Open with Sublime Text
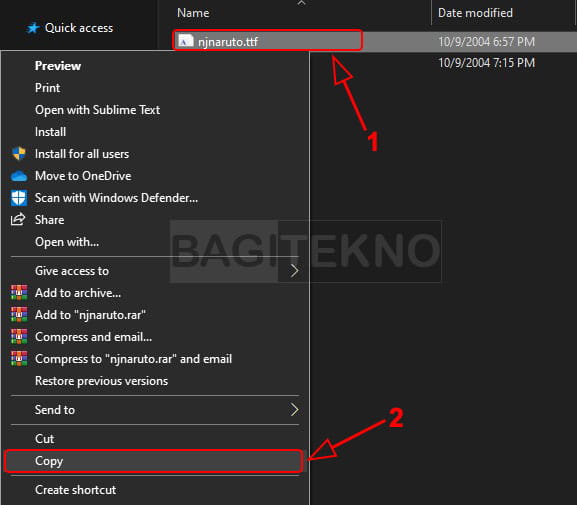This screenshot has width=577, height=505. pyautogui.click(x=98, y=110)
